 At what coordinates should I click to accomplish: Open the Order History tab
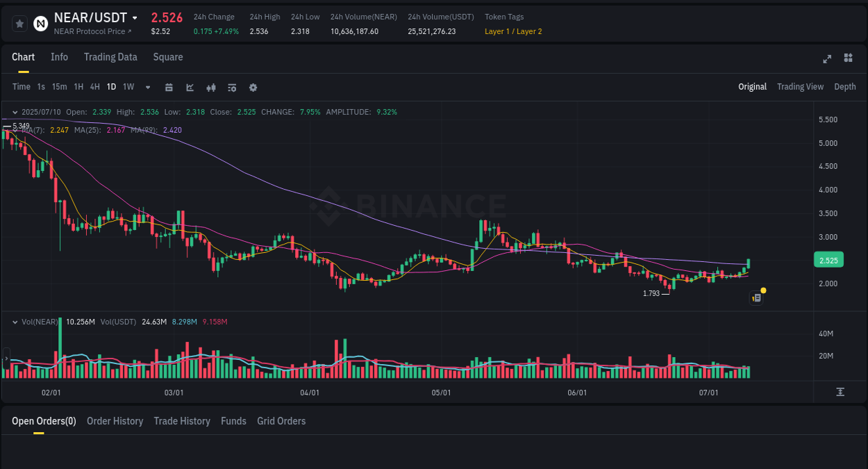pos(115,421)
